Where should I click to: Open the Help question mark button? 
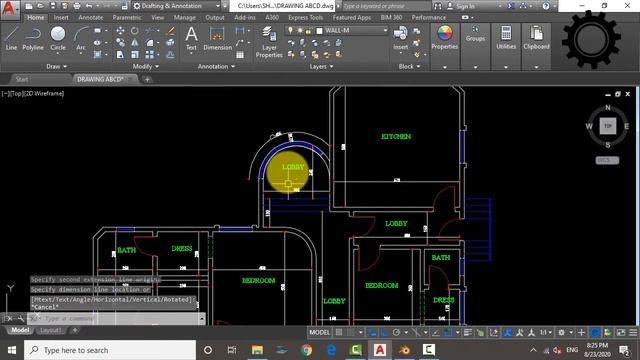(546, 6)
